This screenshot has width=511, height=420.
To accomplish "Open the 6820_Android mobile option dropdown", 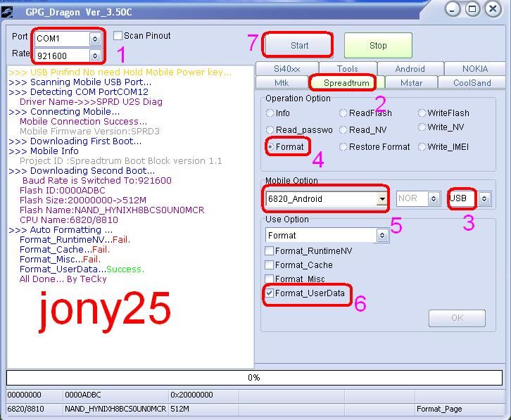I will [382, 199].
